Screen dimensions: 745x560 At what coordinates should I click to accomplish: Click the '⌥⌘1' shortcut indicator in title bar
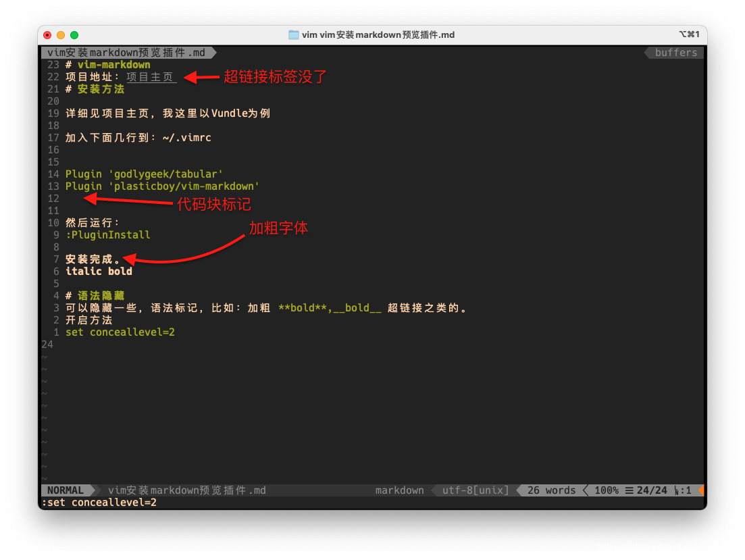(689, 34)
